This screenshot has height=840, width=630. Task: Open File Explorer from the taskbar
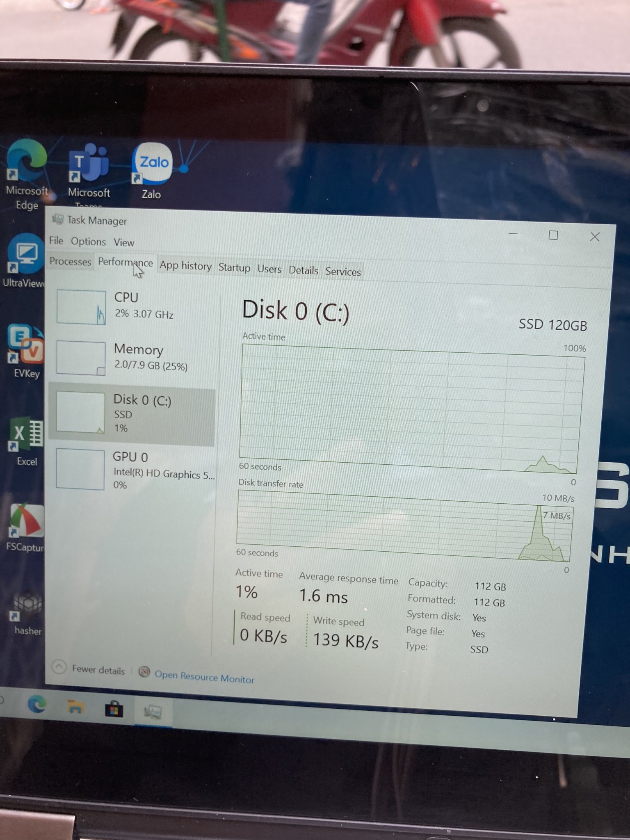point(75,707)
